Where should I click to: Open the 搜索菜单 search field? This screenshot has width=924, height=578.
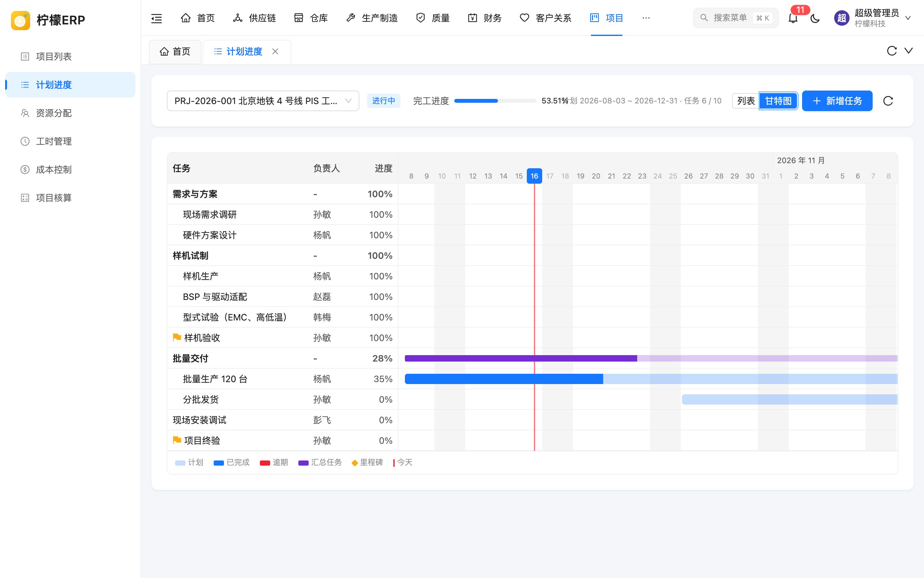pyautogui.click(x=735, y=18)
